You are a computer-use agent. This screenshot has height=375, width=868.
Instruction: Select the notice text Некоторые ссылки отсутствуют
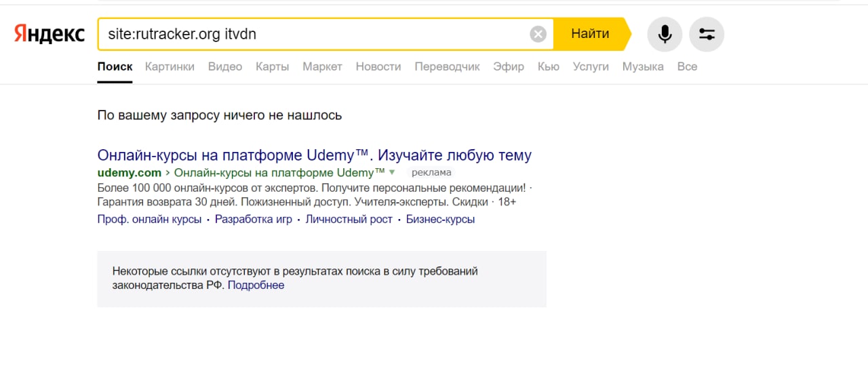coord(295,278)
